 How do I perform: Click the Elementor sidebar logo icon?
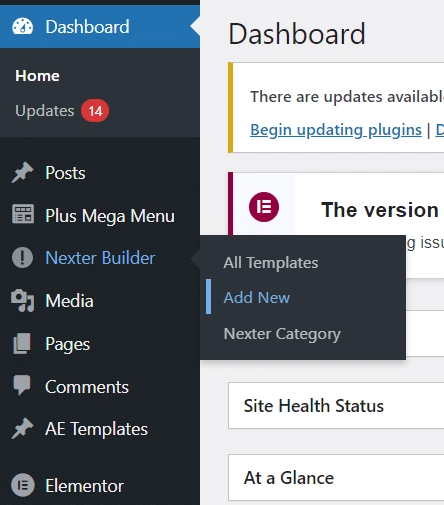(x=23, y=485)
